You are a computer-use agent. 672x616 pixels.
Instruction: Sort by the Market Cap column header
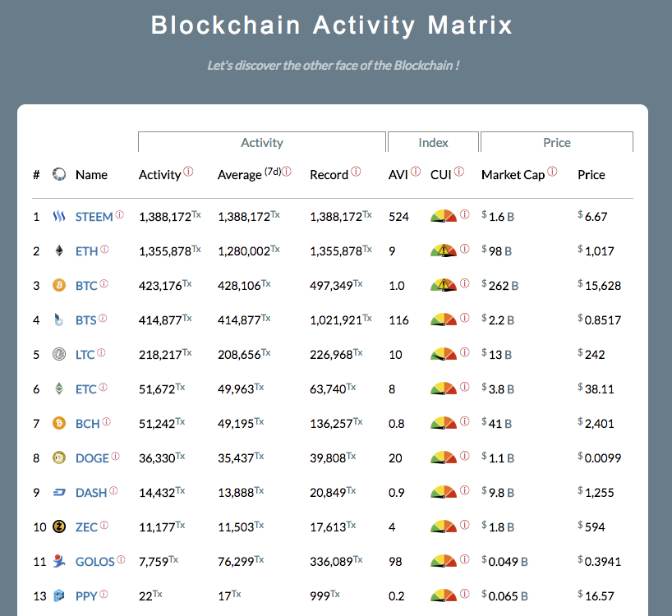(513, 175)
